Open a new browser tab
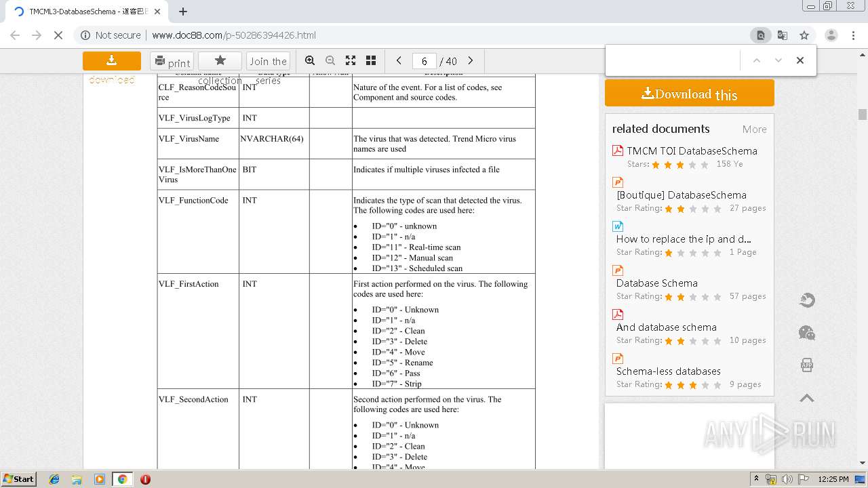The image size is (868, 488). point(182,12)
